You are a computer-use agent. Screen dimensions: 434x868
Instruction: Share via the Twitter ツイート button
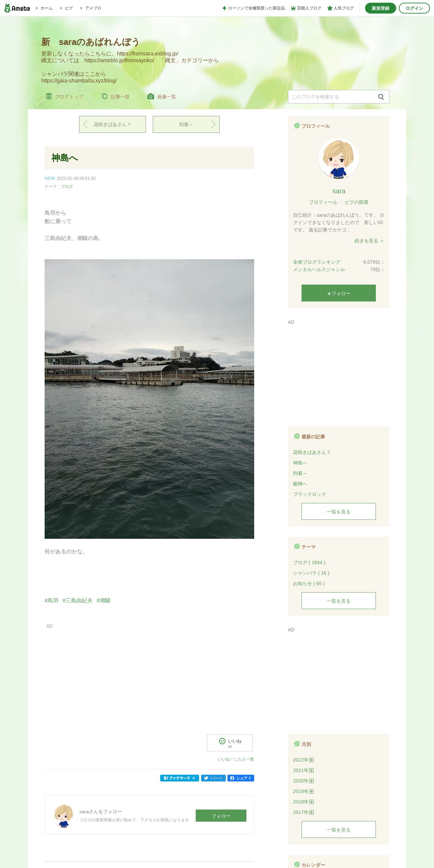(x=213, y=778)
